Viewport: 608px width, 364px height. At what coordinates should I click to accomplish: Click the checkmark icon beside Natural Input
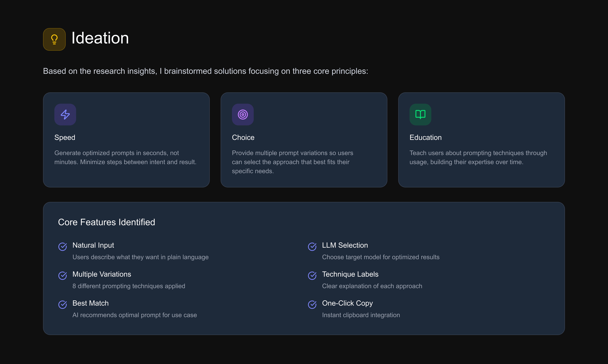point(63,247)
